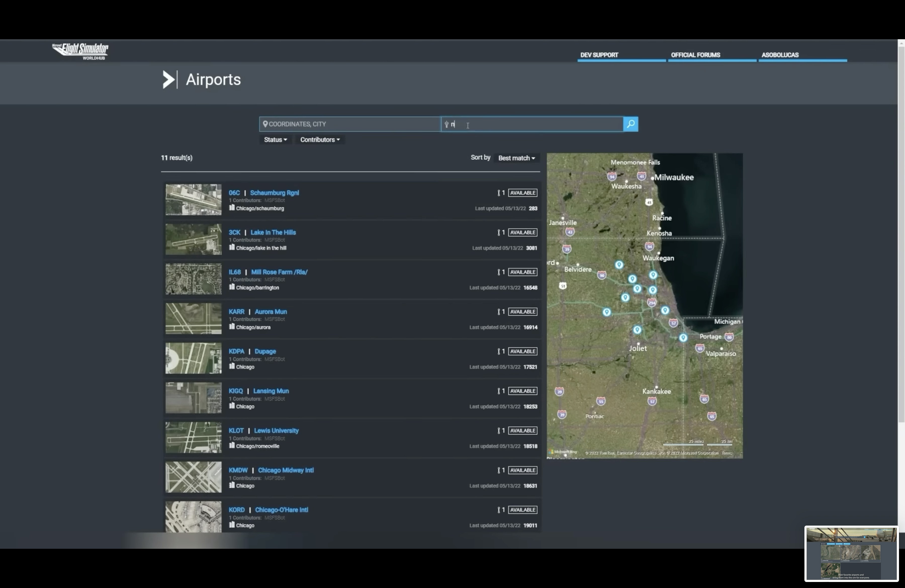The height and width of the screenshot is (588, 905).
Task: Go to the DEV SUPPORT tab
Action: [599, 55]
